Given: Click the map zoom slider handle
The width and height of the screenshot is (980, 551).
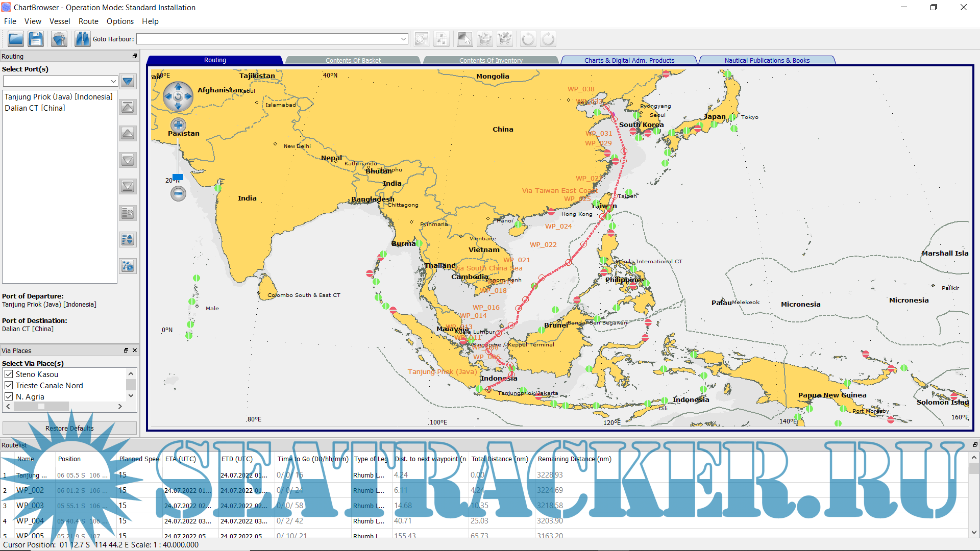Looking at the screenshot, I should coord(178,177).
